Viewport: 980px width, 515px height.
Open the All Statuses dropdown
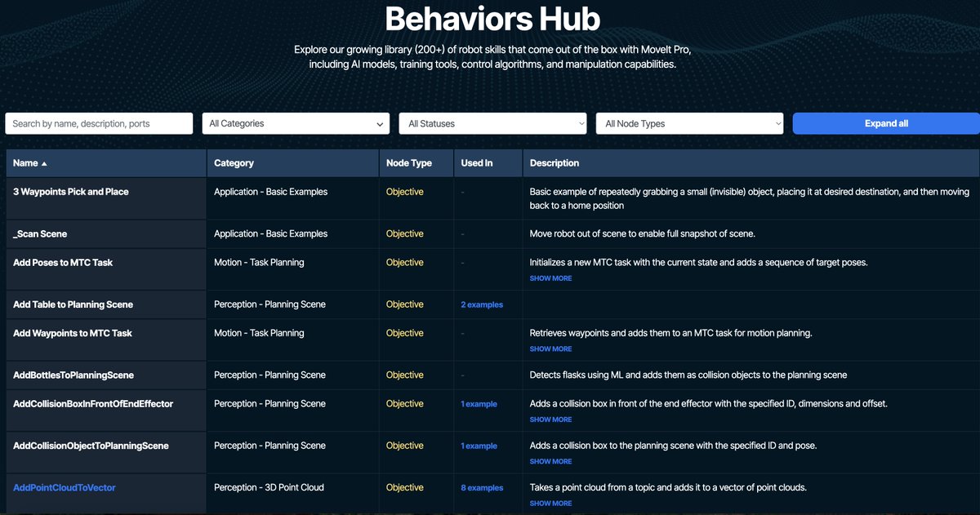click(x=493, y=123)
